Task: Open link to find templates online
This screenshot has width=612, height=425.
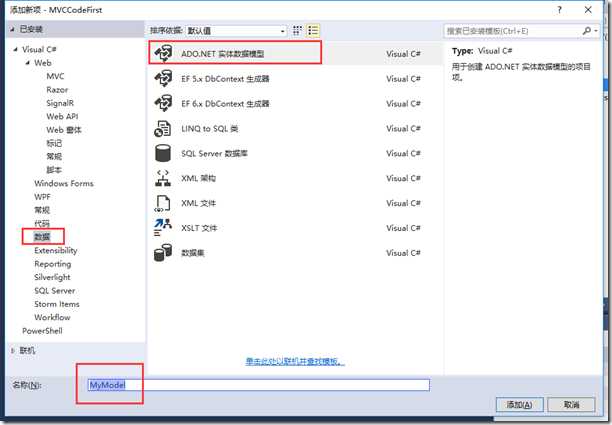Action: point(295,361)
